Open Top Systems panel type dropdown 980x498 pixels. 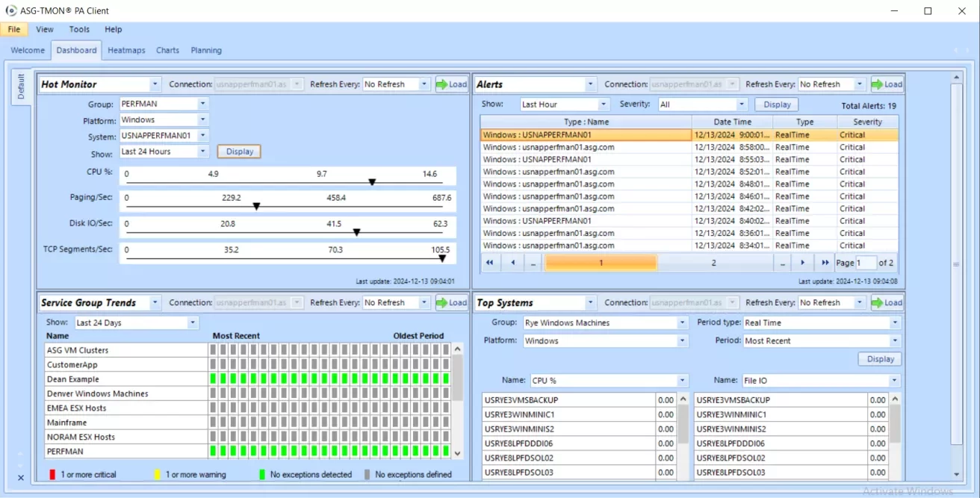click(590, 302)
